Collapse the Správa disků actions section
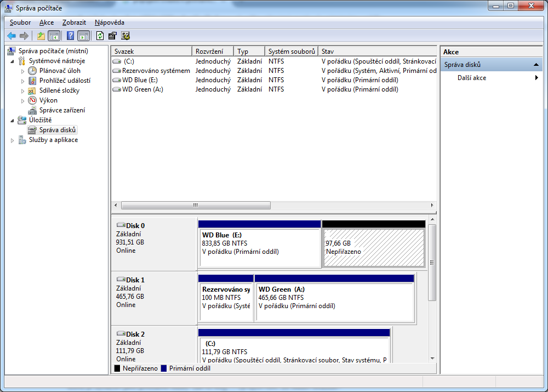Screen dimensions: 548x392 click(x=536, y=65)
